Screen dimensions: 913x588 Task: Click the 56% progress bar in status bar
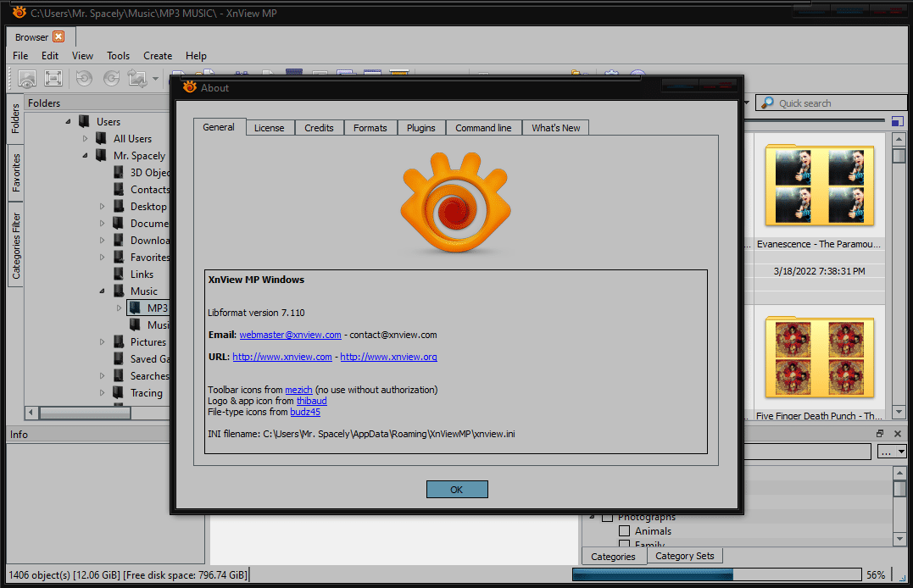coord(717,574)
